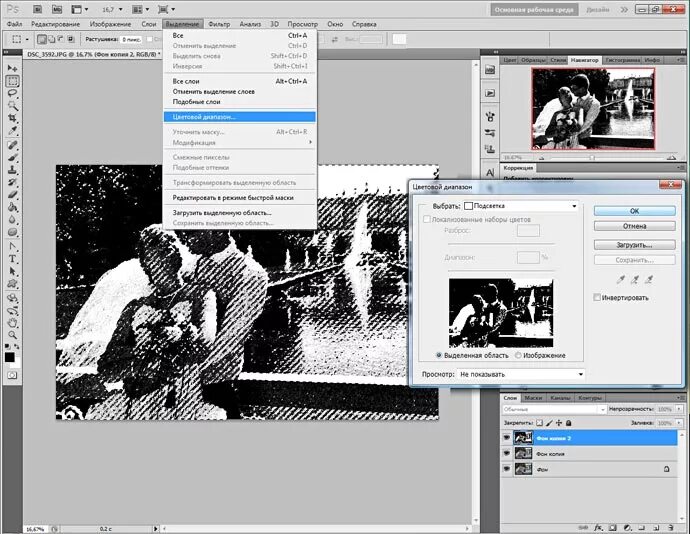The width and height of the screenshot is (690, 534).
Task: Choose Цветовой диапазон menu entry
Action: (x=239, y=117)
